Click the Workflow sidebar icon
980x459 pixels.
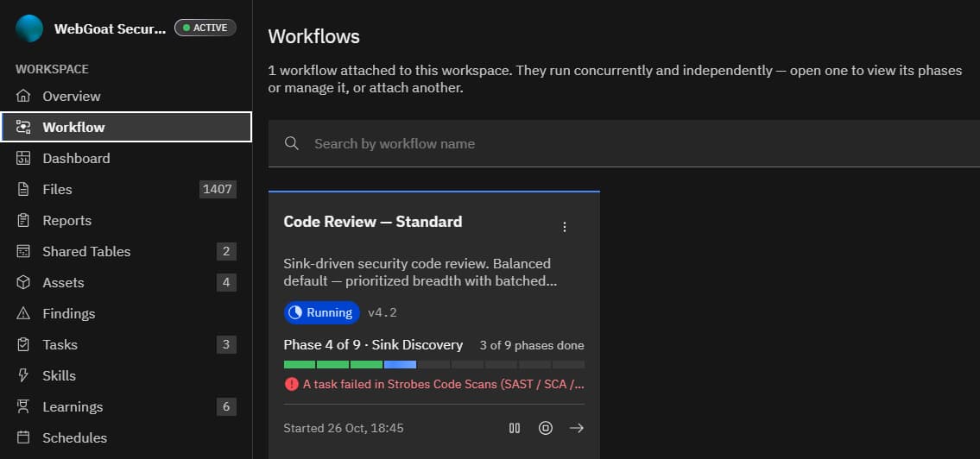click(23, 128)
